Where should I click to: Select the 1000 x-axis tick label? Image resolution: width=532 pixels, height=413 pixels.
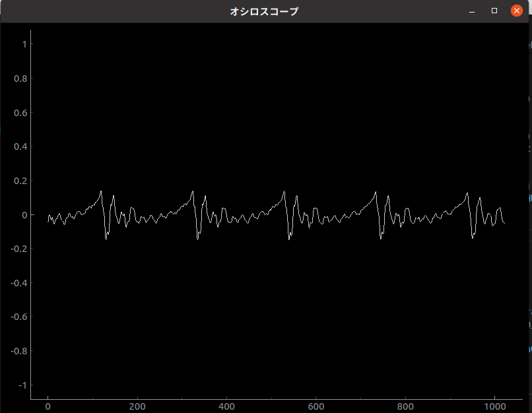click(x=495, y=407)
